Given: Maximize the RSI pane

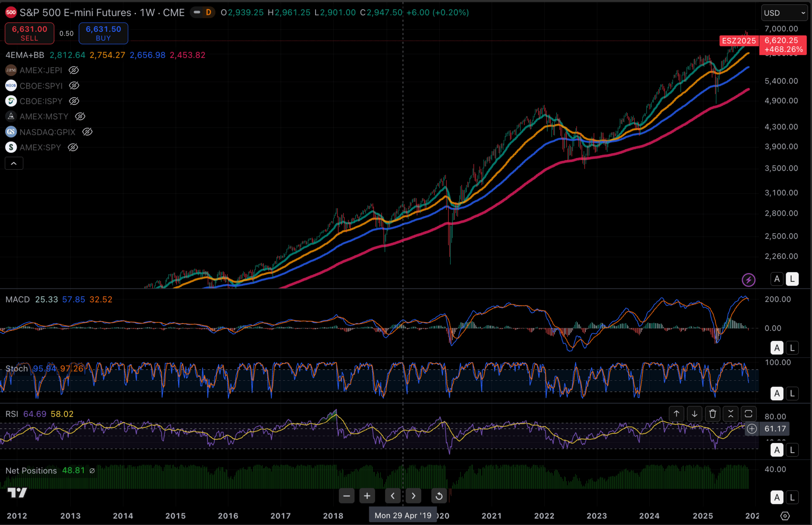Looking at the screenshot, I should click(x=748, y=414).
